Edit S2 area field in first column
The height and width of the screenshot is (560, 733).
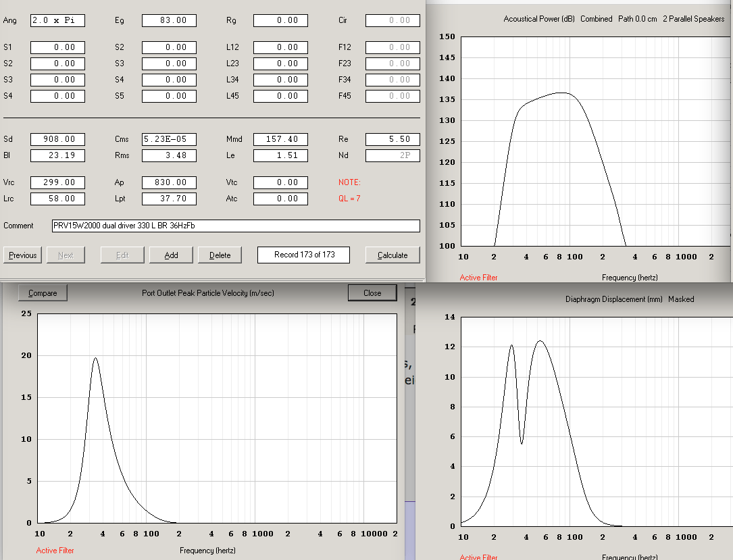pyautogui.click(x=57, y=63)
